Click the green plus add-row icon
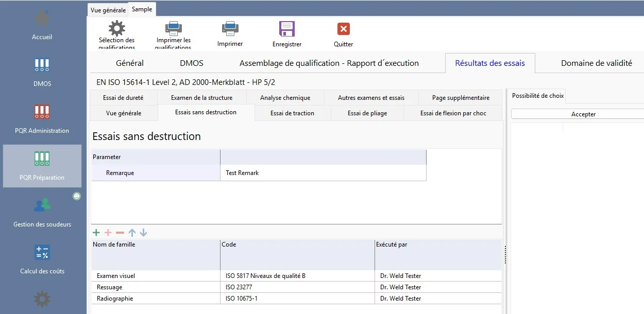The width and height of the screenshot is (644, 314). [x=96, y=233]
